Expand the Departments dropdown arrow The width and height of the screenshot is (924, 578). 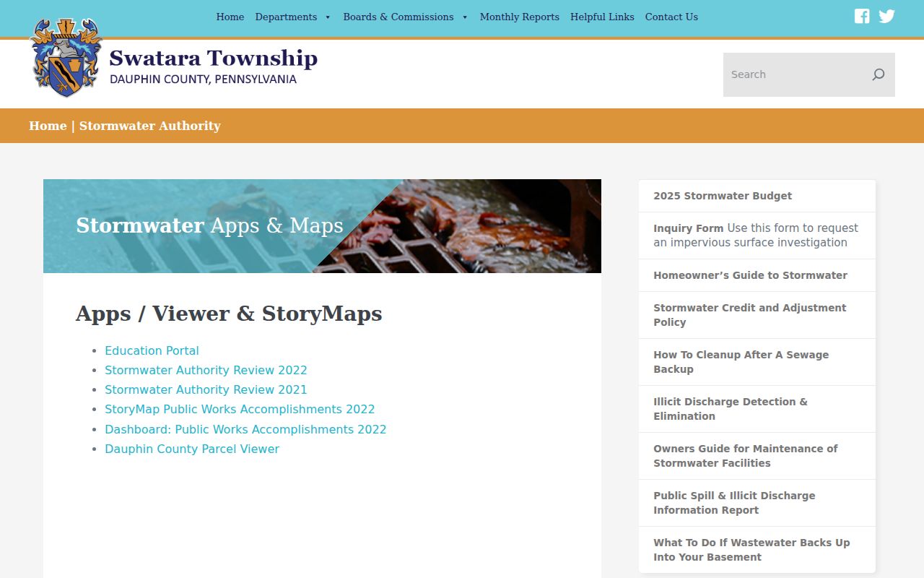click(328, 17)
